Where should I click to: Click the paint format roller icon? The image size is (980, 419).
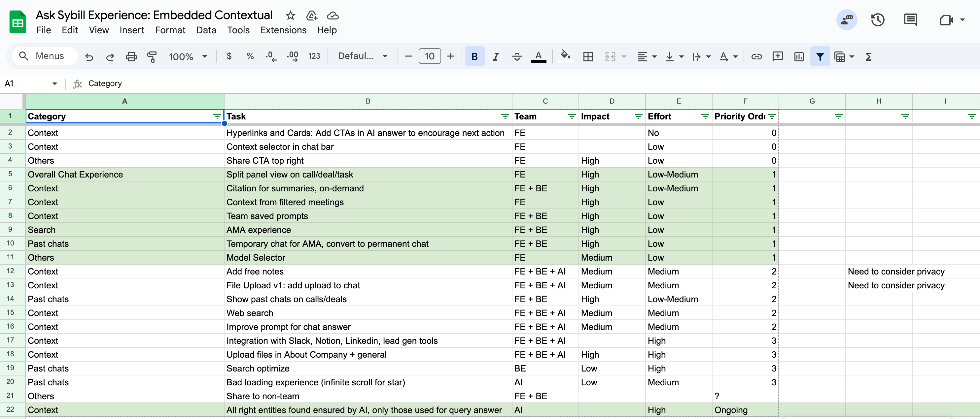(152, 57)
